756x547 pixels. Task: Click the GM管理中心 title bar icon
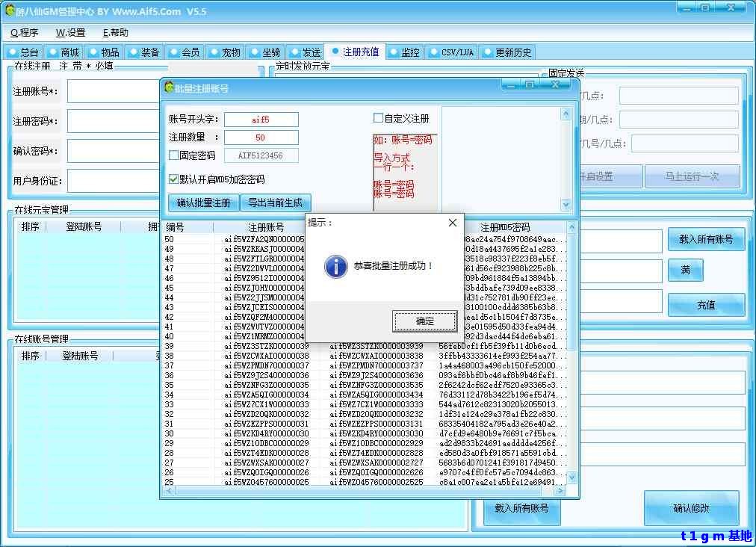coord(9,10)
